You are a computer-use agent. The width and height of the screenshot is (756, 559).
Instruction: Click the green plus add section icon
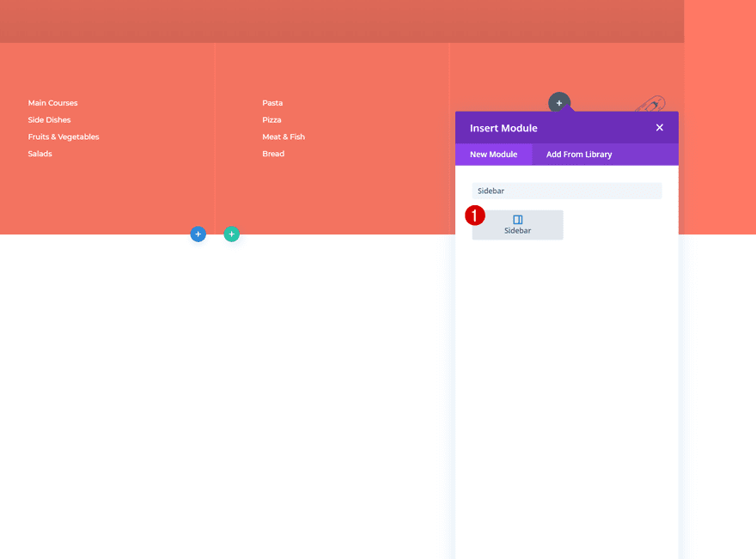[x=231, y=234]
